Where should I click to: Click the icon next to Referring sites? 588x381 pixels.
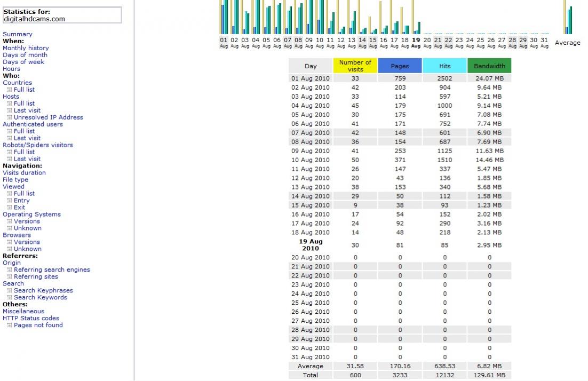pyautogui.click(x=10, y=277)
